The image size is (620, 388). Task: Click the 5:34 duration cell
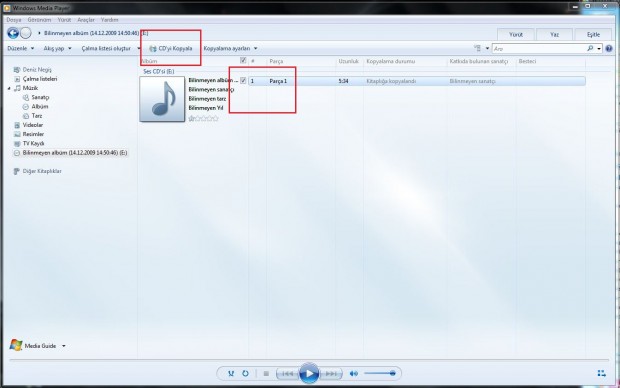pos(343,81)
